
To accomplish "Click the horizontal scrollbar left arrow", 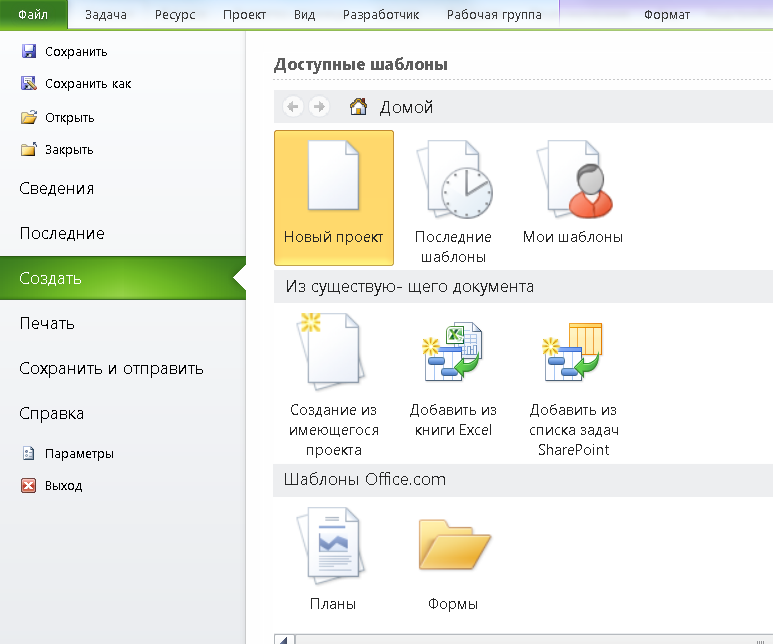I will pos(284,639).
